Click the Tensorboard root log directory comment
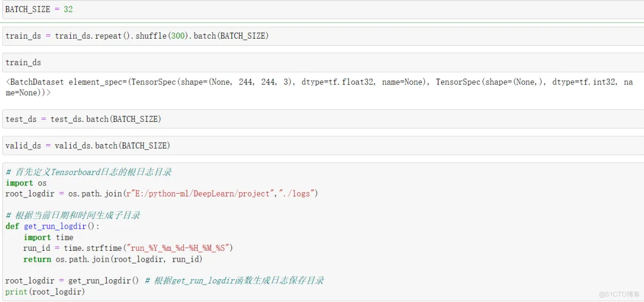The image size is (644, 302). (88, 172)
